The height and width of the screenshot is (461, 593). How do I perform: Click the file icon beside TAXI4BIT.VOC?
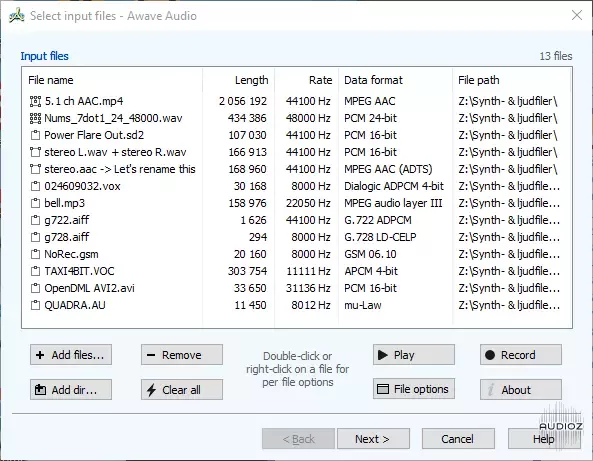(35, 271)
